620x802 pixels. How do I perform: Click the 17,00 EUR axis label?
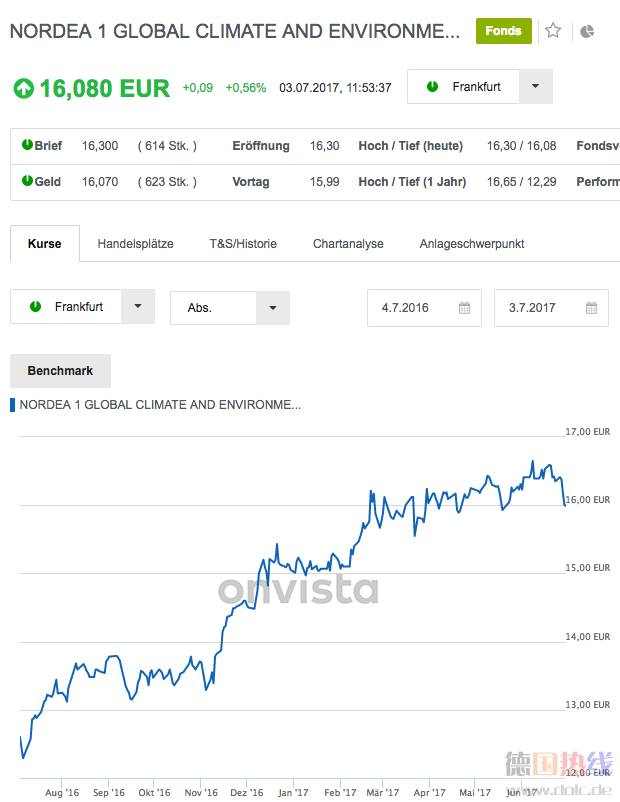pos(587,432)
